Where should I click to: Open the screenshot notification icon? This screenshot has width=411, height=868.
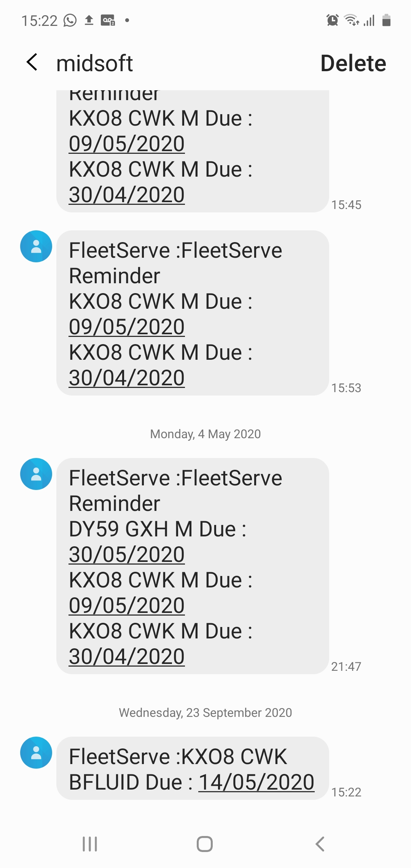(108, 21)
